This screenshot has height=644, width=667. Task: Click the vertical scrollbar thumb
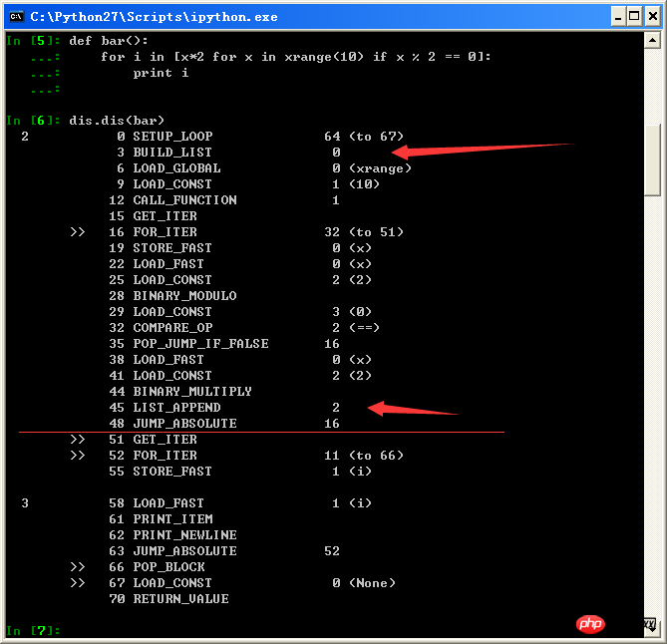point(652,160)
